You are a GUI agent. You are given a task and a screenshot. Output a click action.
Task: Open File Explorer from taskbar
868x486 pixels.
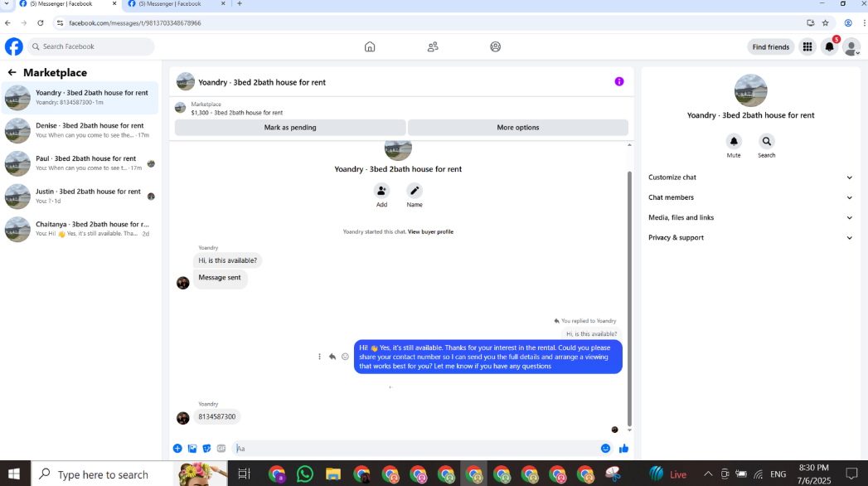(332, 474)
